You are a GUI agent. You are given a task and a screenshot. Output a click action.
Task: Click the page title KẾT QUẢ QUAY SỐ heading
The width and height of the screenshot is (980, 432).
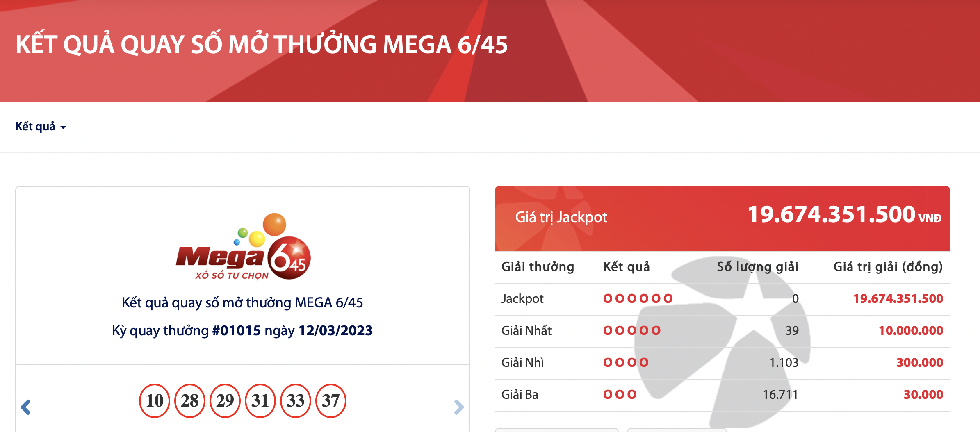pyautogui.click(x=262, y=44)
